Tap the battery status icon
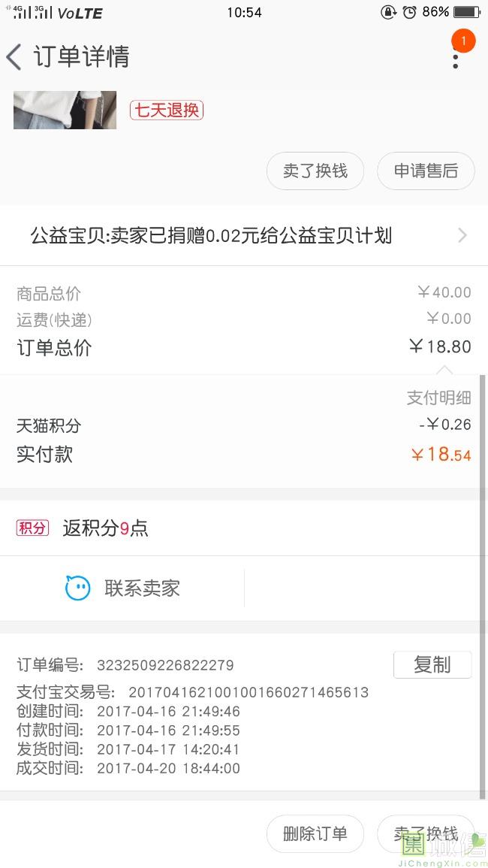Image resolution: width=488 pixels, height=868 pixels. click(467, 12)
